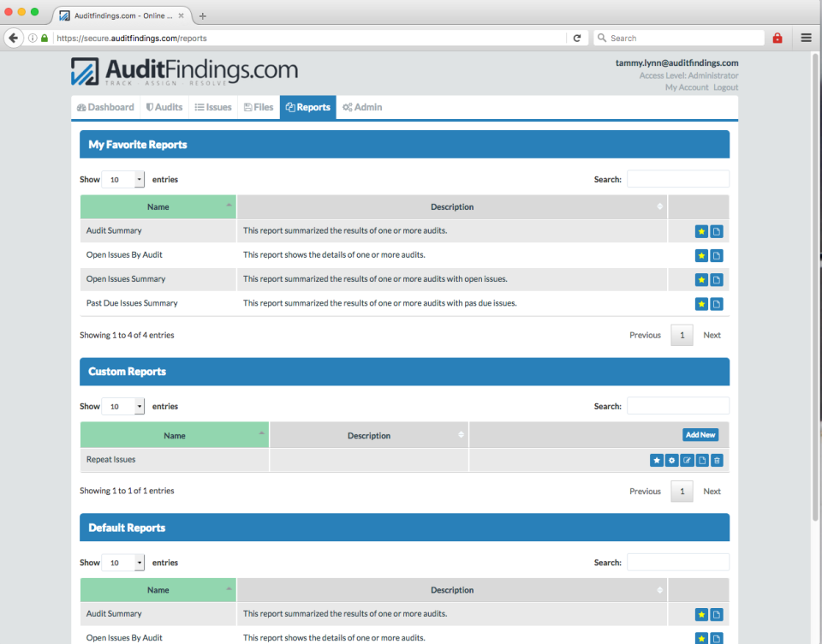This screenshot has width=822, height=644.
Task: Toggle the favorite star on Repeat Issues
Action: point(656,460)
